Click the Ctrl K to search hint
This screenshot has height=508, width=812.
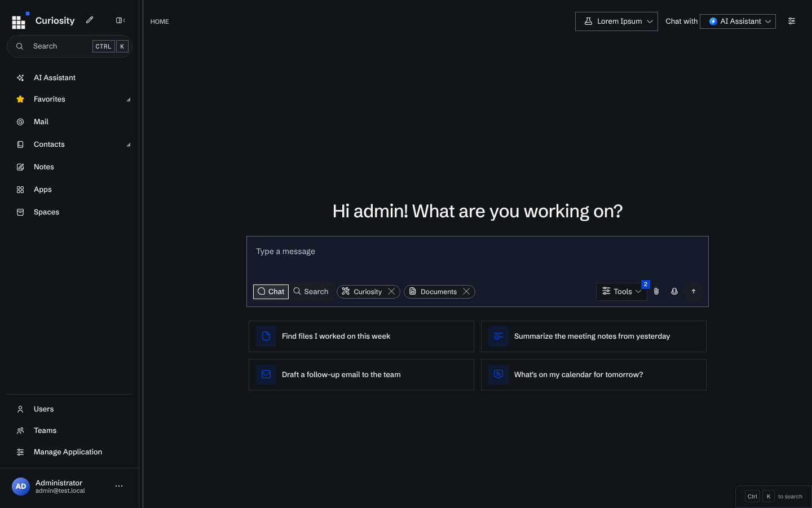click(x=774, y=497)
